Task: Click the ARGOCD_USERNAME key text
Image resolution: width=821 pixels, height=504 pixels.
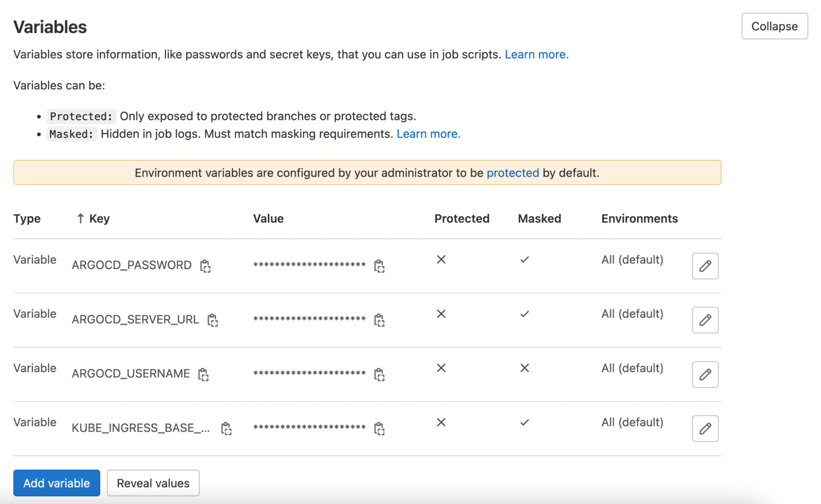Action: [x=131, y=373]
